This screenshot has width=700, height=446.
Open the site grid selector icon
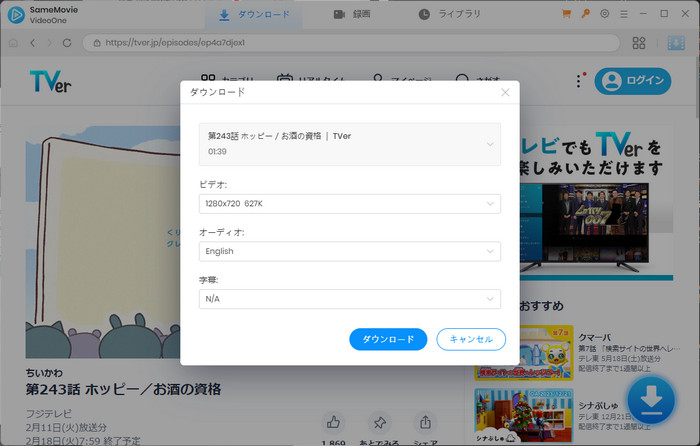(x=639, y=43)
